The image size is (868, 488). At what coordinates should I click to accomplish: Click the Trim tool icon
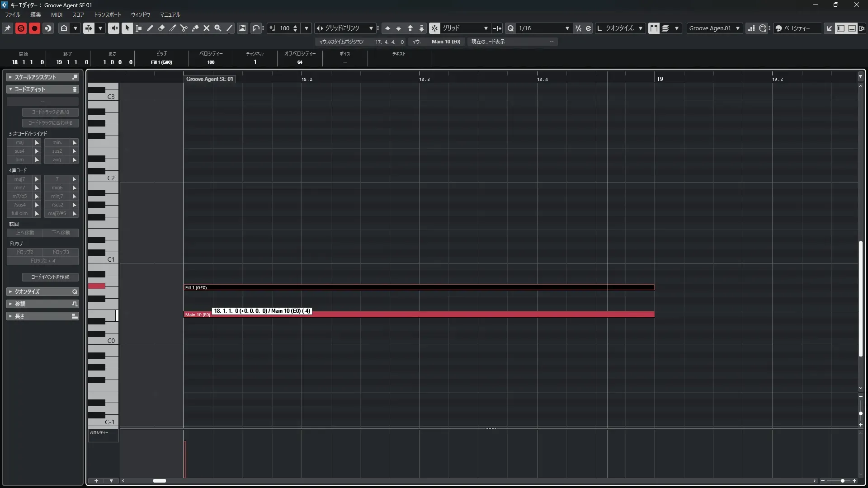tap(172, 28)
